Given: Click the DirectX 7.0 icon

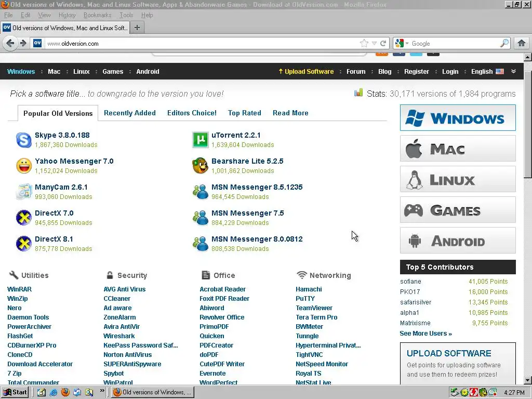Looking at the screenshot, I should coord(24,218).
